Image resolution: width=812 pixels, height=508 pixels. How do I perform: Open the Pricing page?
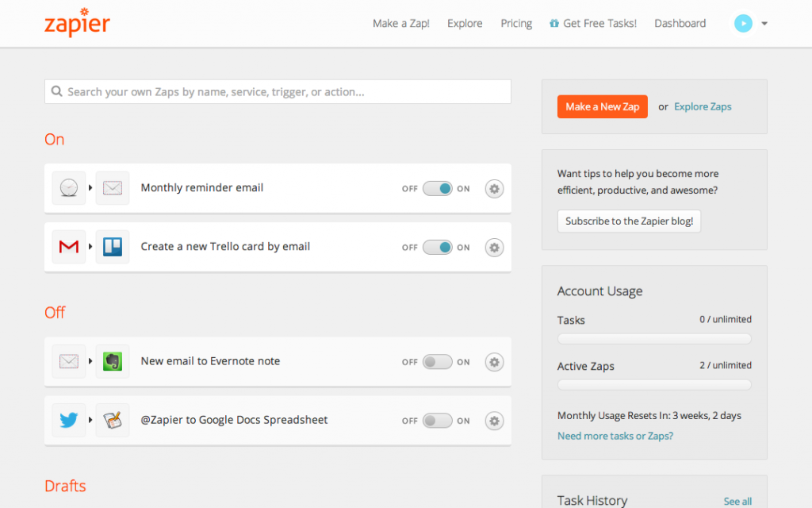point(516,23)
